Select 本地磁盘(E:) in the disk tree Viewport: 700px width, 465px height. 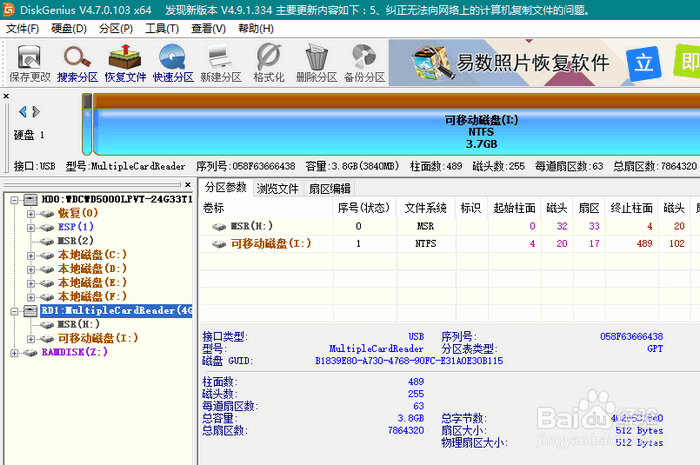[x=92, y=282]
